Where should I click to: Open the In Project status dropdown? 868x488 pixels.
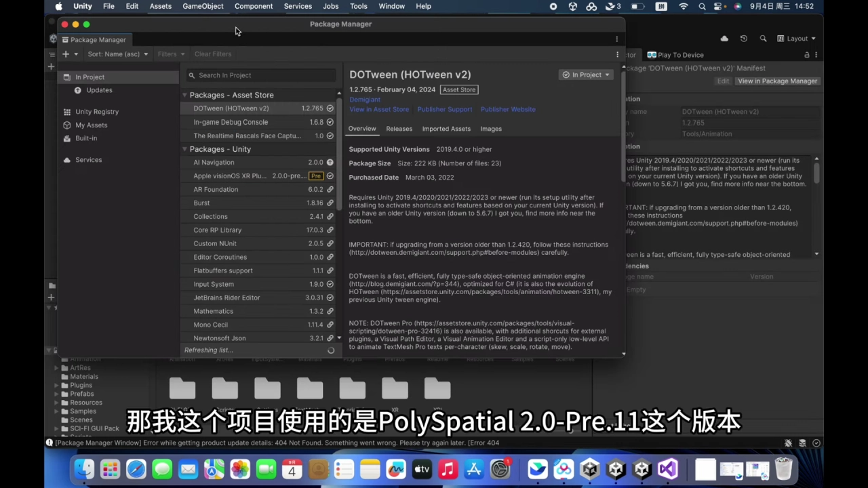click(x=586, y=75)
